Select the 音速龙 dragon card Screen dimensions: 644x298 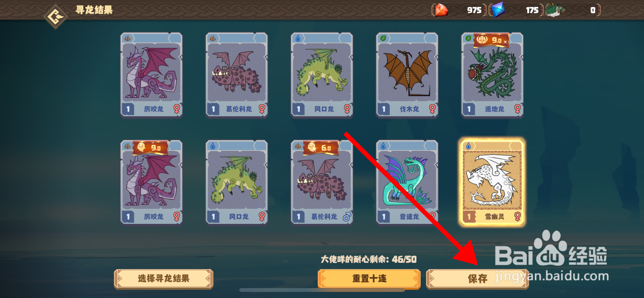pos(407,182)
